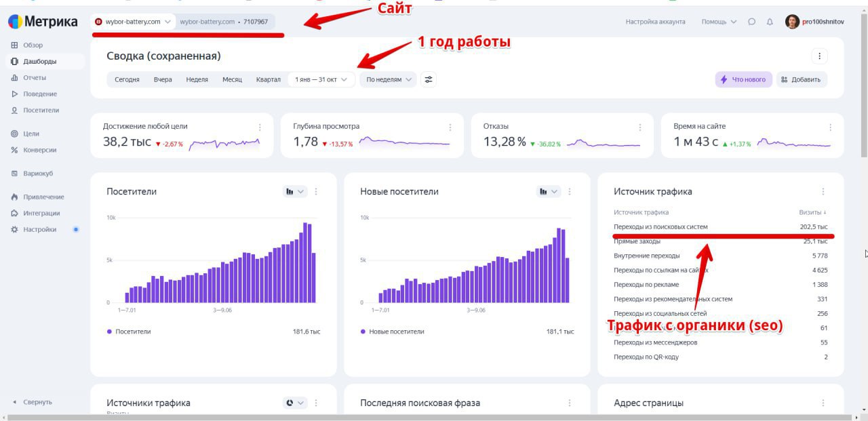Viewport: 868px width, 421px height.
Task: Click the Отказы sparkline chart
Action: point(603,143)
